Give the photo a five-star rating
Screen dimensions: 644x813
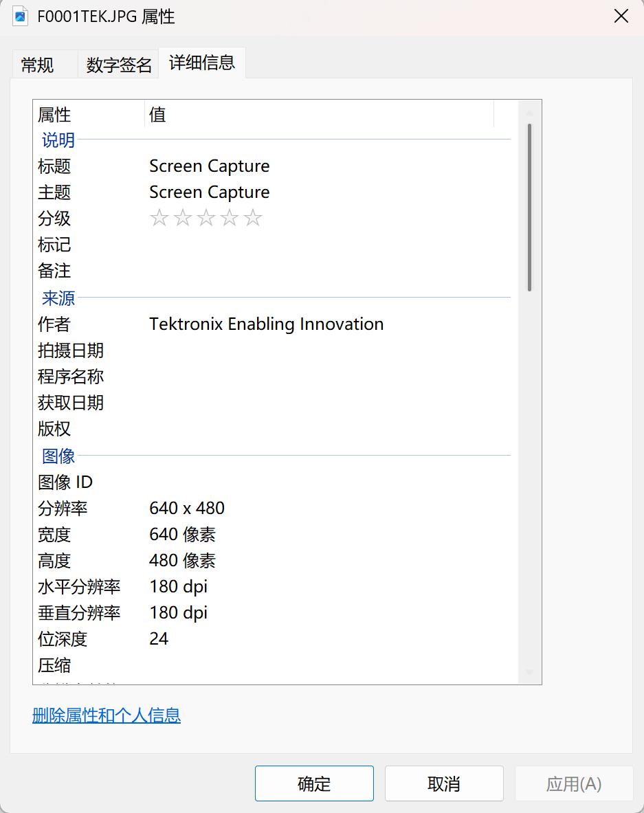(x=252, y=218)
